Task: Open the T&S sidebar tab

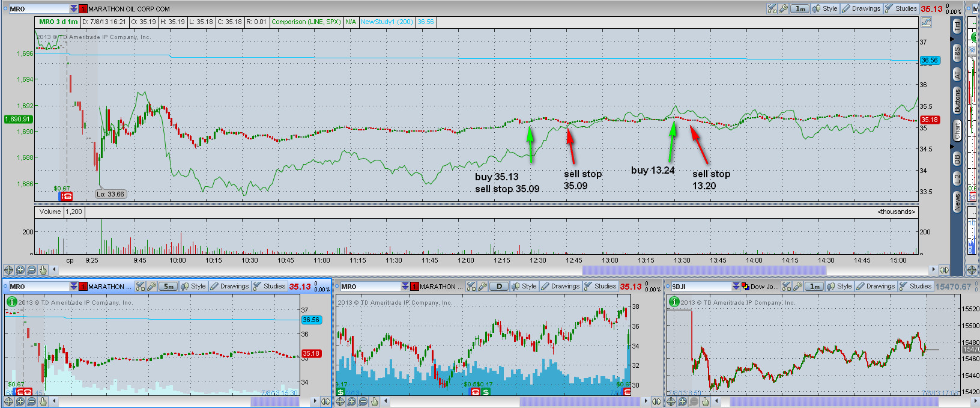Action: point(957,52)
